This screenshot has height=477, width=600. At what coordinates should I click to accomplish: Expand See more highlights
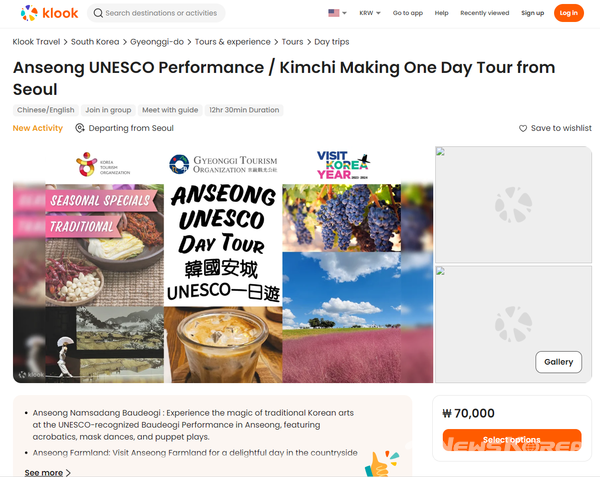click(x=47, y=472)
